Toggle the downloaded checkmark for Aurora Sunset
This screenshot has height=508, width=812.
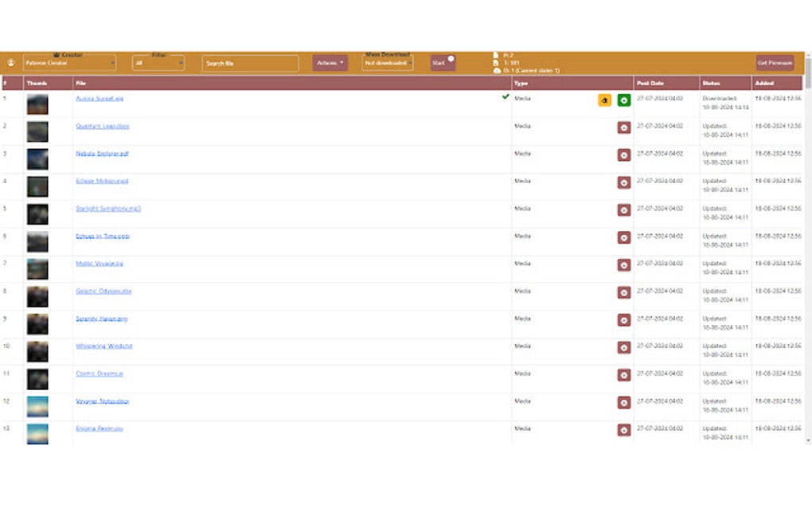click(x=505, y=98)
